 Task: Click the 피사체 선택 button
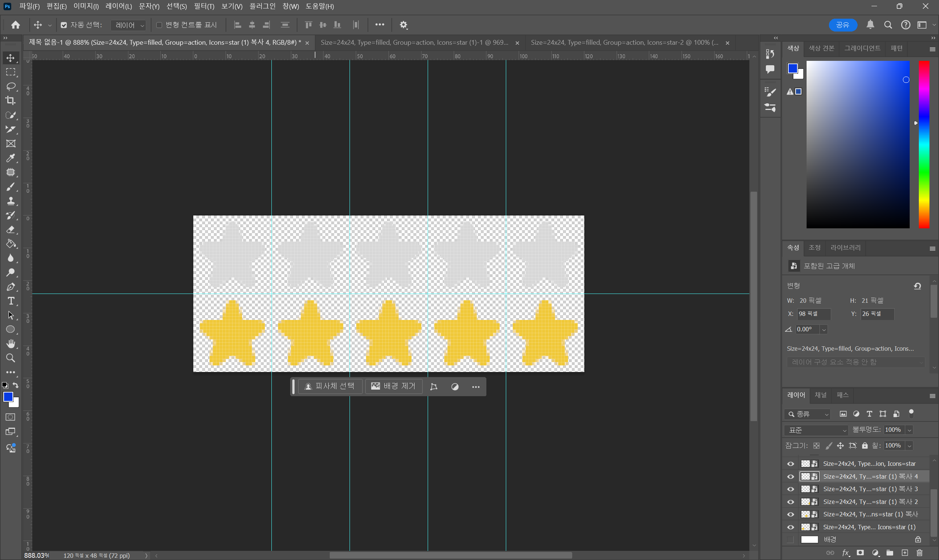click(x=330, y=386)
